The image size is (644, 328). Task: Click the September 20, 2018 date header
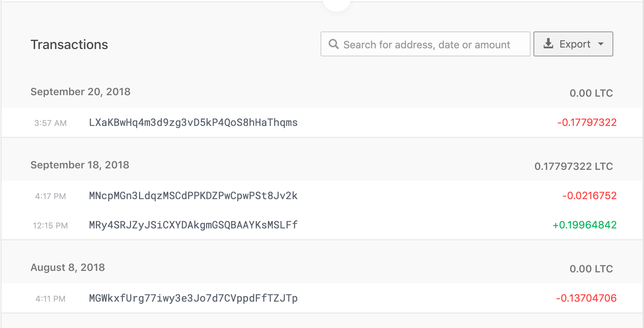point(80,92)
